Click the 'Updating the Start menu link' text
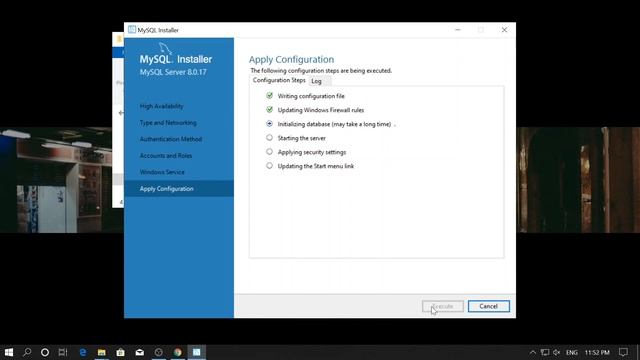 [316, 166]
